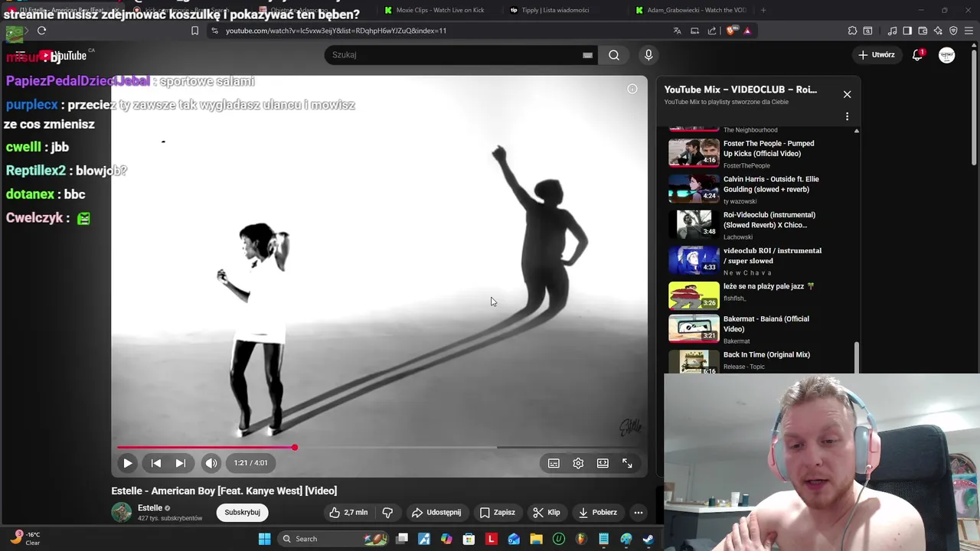Open the Leo AI sparkle icon

(938, 31)
